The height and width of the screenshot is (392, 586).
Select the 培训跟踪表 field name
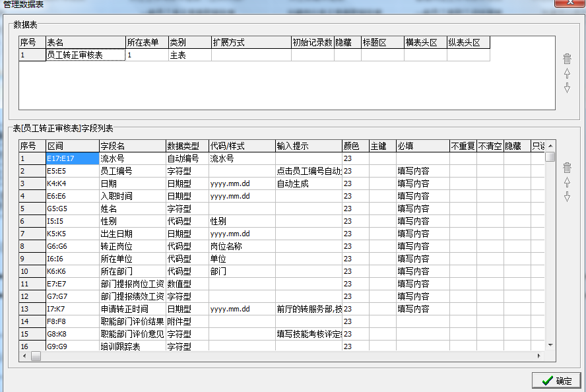coord(132,346)
